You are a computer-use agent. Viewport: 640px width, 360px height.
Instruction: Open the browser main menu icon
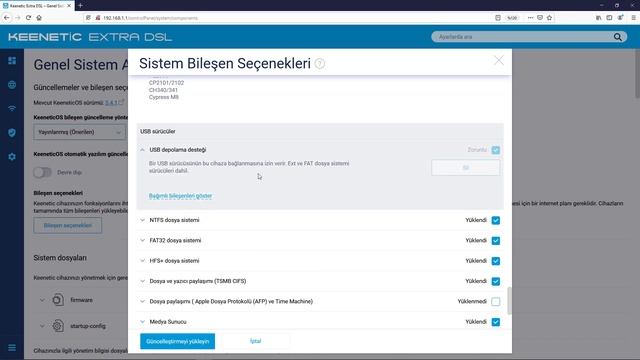[x=633, y=18]
